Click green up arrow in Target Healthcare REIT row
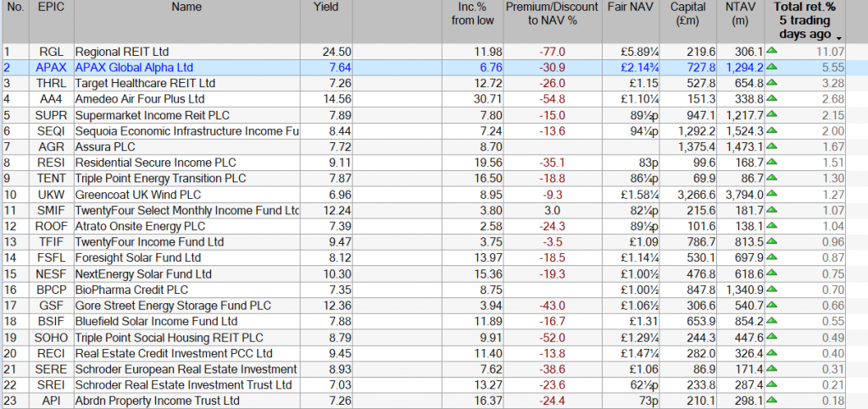 (x=771, y=84)
